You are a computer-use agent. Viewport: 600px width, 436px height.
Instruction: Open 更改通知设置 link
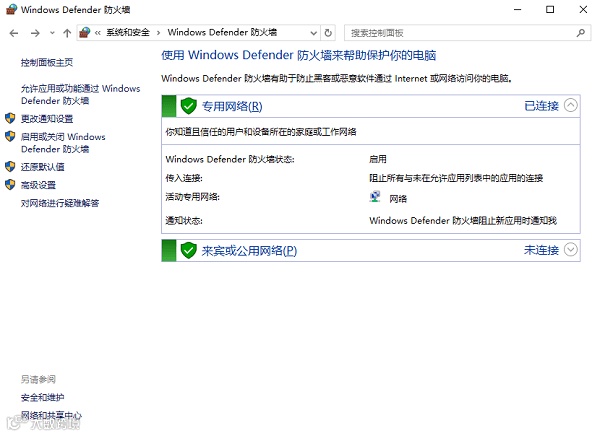(x=47, y=119)
